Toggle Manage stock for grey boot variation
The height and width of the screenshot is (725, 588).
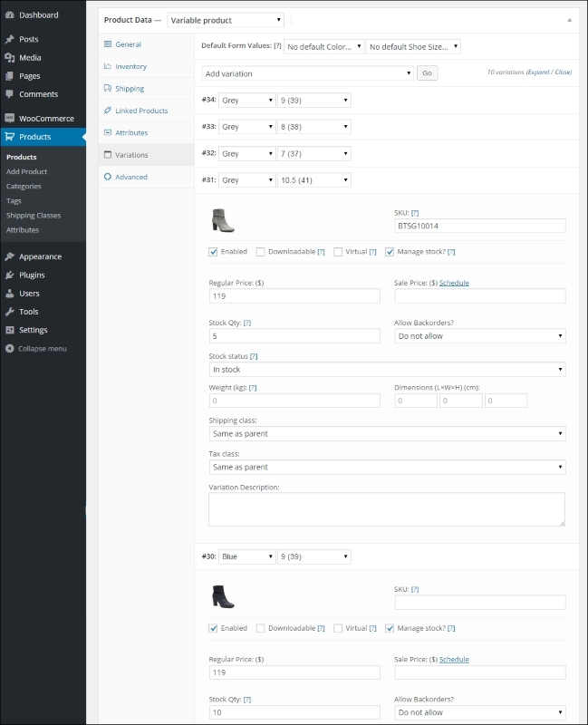(390, 252)
